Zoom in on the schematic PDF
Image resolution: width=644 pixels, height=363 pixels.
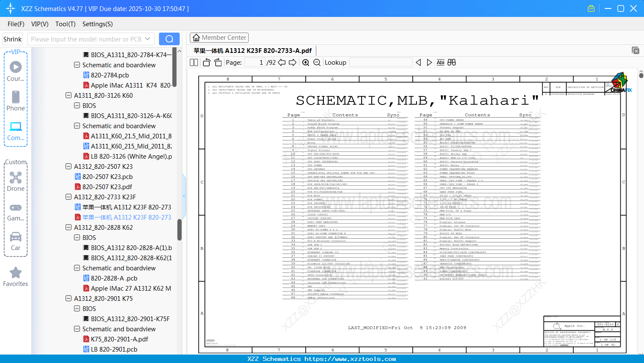pyautogui.click(x=306, y=63)
